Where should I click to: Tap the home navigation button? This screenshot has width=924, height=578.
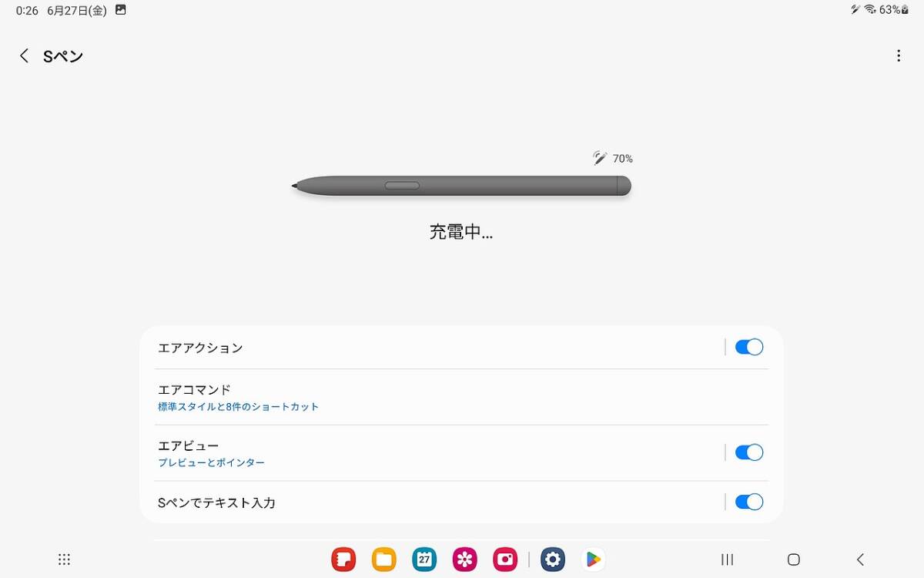(x=794, y=560)
